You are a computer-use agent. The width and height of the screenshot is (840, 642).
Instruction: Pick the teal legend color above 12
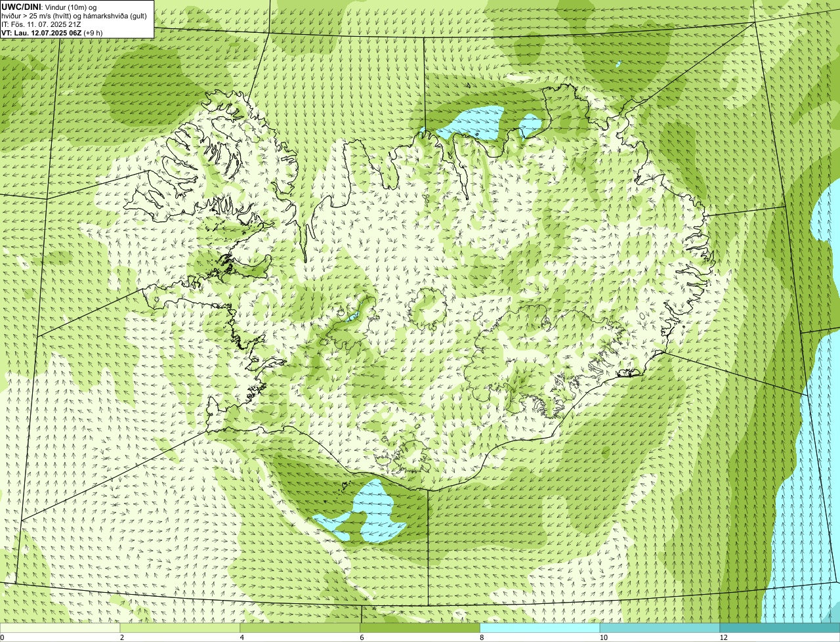(x=780, y=628)
